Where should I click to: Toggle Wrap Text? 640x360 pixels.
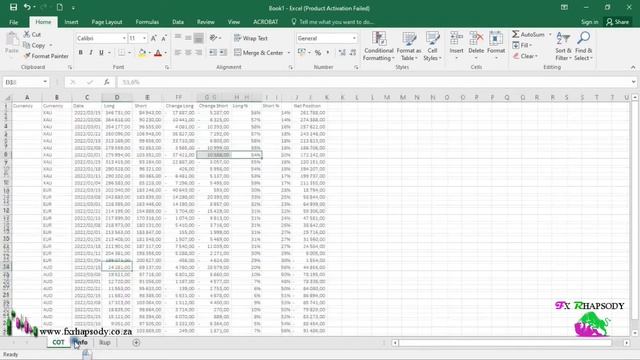251,38
